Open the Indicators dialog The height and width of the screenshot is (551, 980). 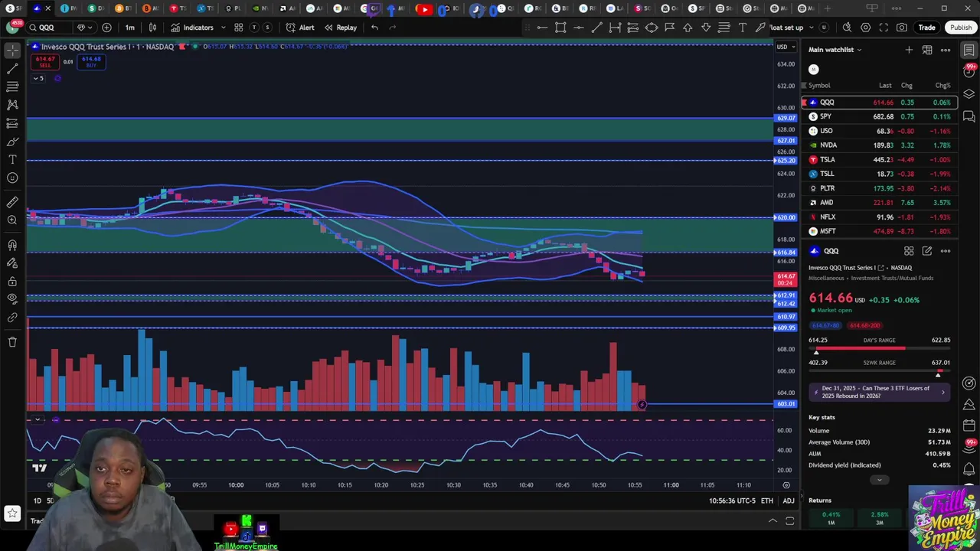pos(192,28)
